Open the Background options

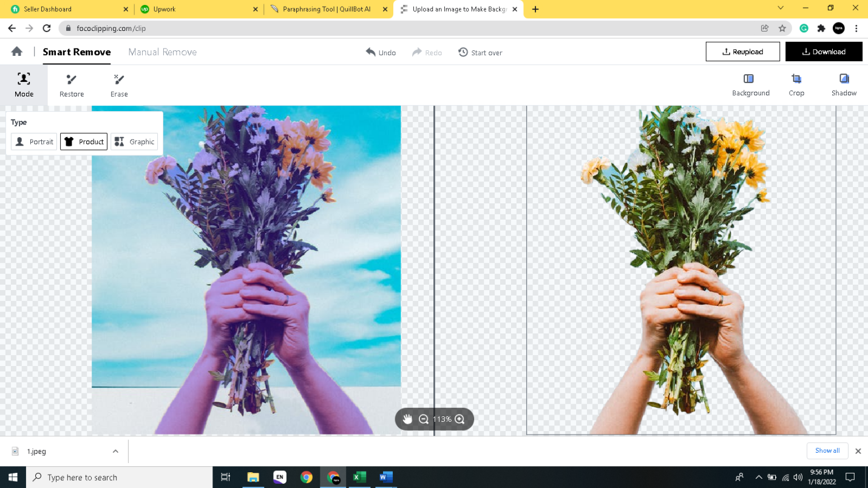pyautogui.click(x=750, y=85)
